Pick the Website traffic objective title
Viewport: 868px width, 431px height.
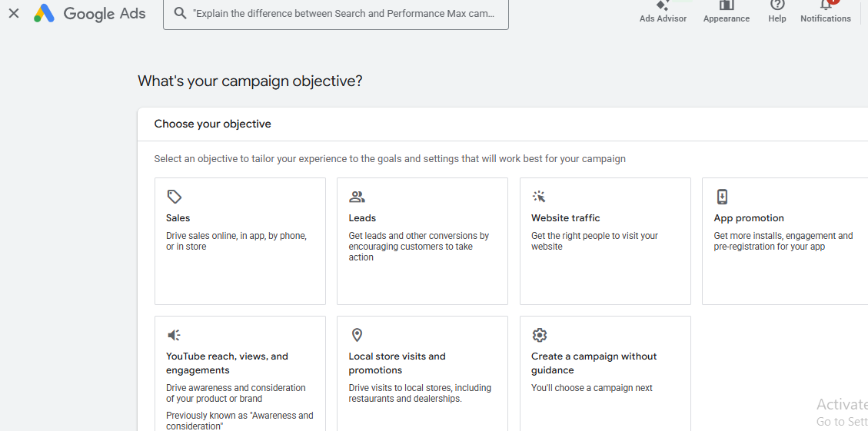[566, 218]
